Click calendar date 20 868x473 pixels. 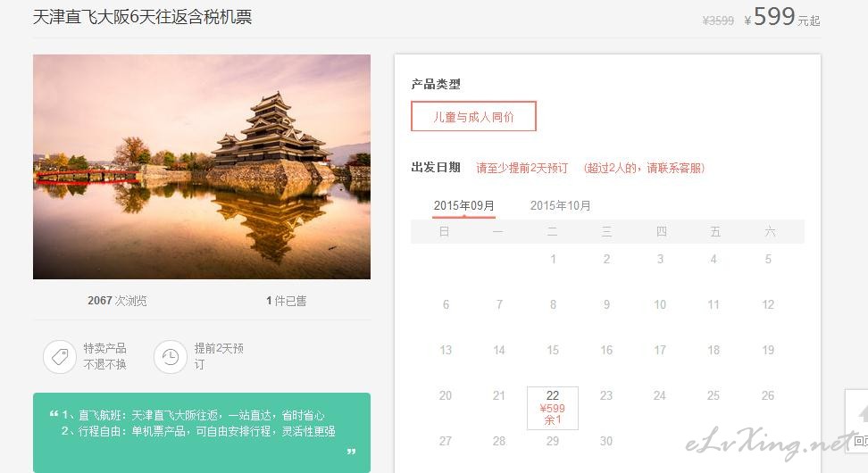point(446,395)
